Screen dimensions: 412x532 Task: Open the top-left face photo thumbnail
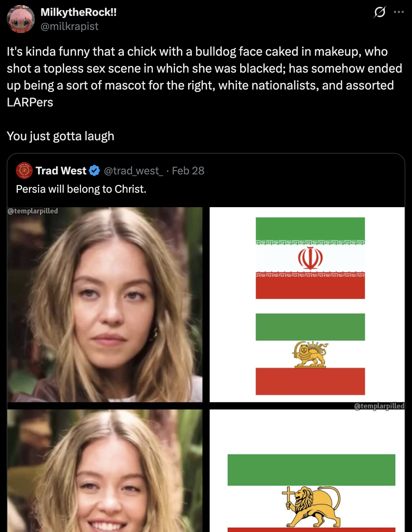point(105,305)
